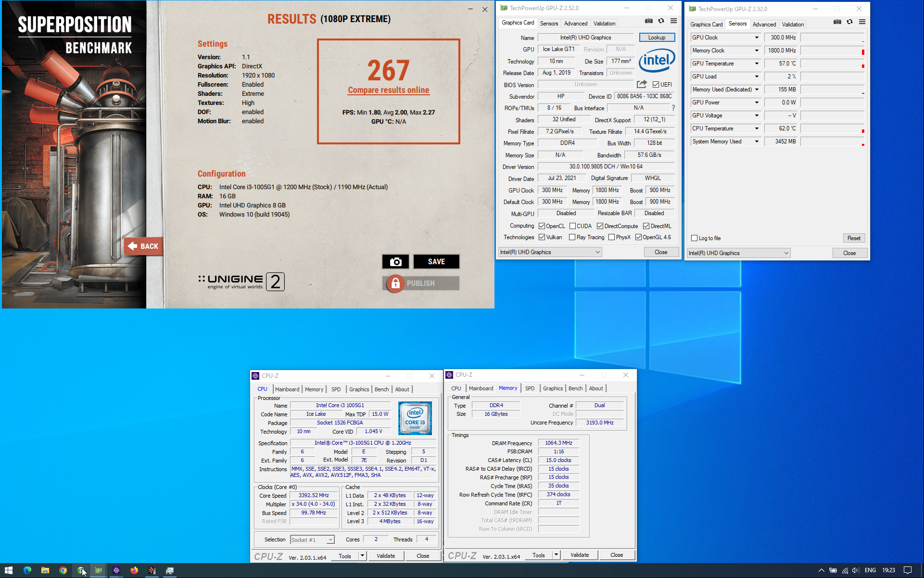Screen dimensions: 924x578
Task: Open GPU selector dropdown in GPU-Z Sensors window
Action: [739, 253]
